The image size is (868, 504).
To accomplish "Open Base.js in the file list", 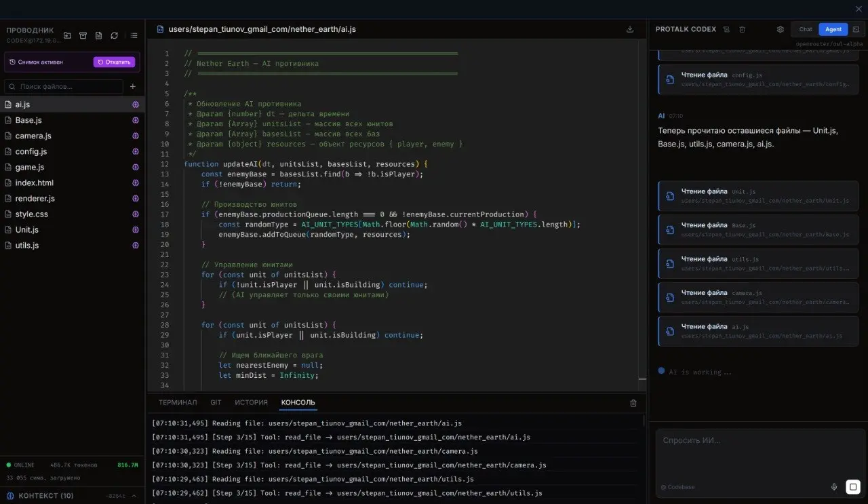I will (x=72, y=120).
